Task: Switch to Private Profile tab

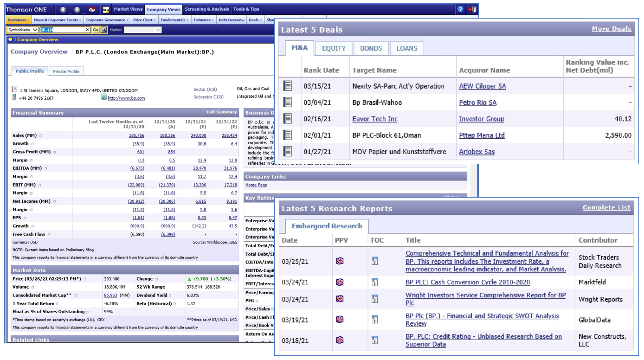Action: click(66, 71)
